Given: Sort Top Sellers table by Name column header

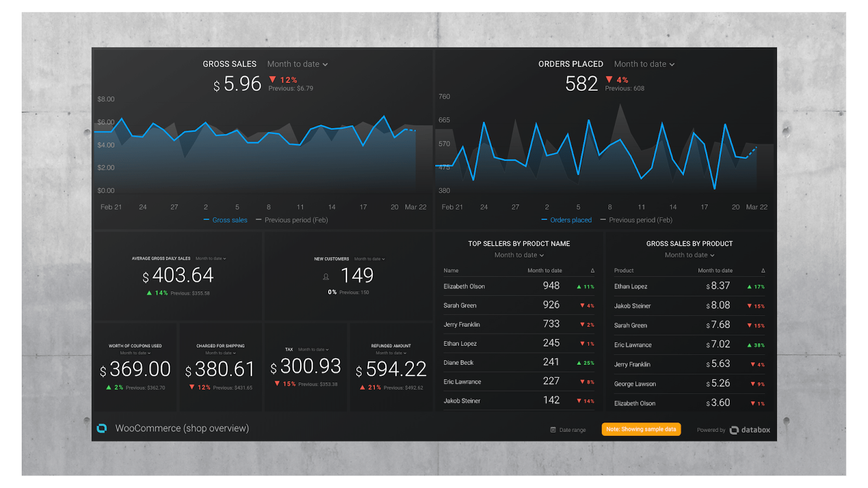Looking at the screenshot, I should tap(451, 271).
